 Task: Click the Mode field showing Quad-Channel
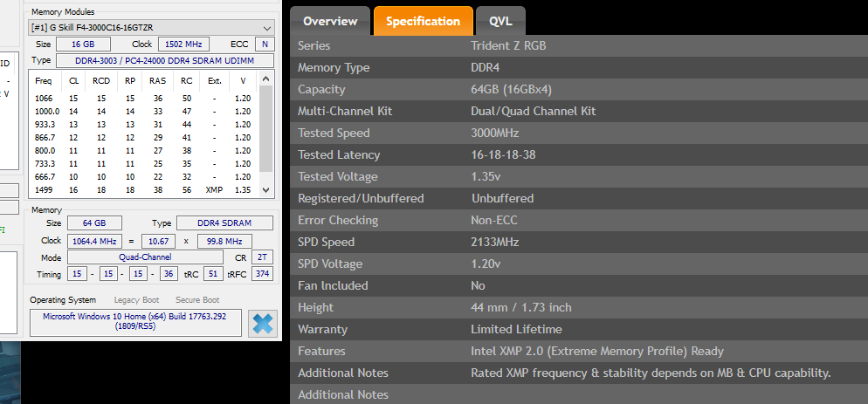click(x=145, y=257)
